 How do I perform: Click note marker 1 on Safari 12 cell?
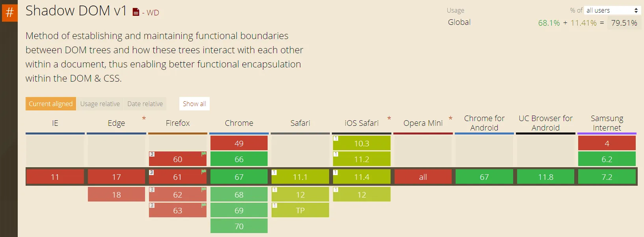coord(274,189)
